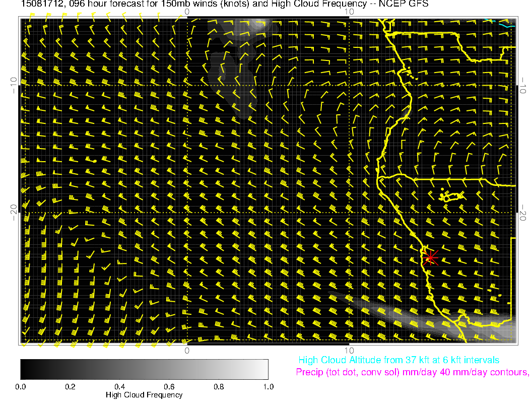The width and height of the screenshot is (532, 411).
Task: Click the grid intersection of 0 longitude and -20 latitude
Action: coord(187,213)
